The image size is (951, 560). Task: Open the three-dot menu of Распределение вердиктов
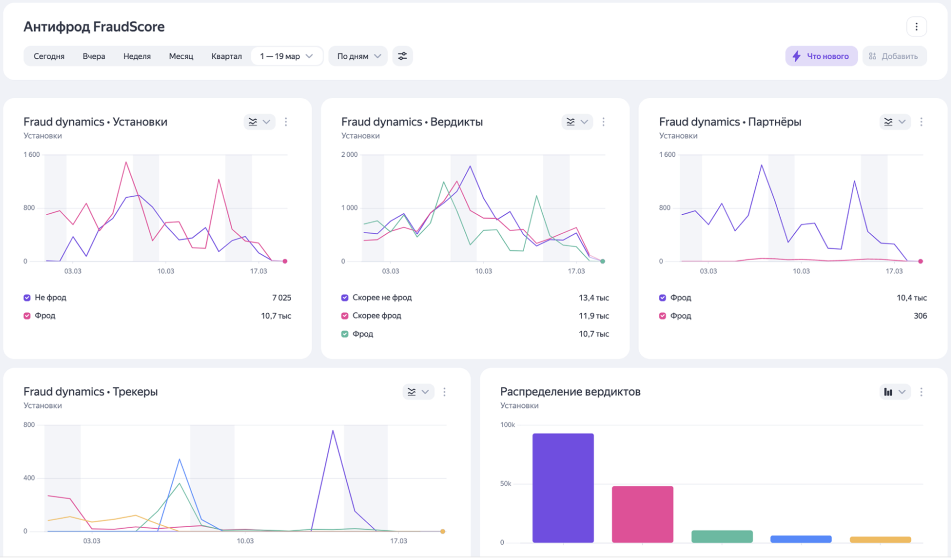[922, 392]
